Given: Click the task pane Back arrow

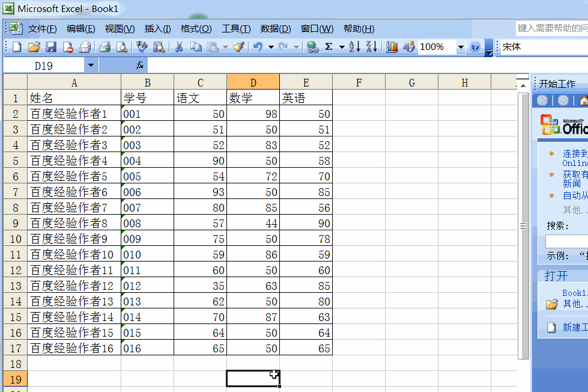Looking at the screenshot, I should point(542,100).
